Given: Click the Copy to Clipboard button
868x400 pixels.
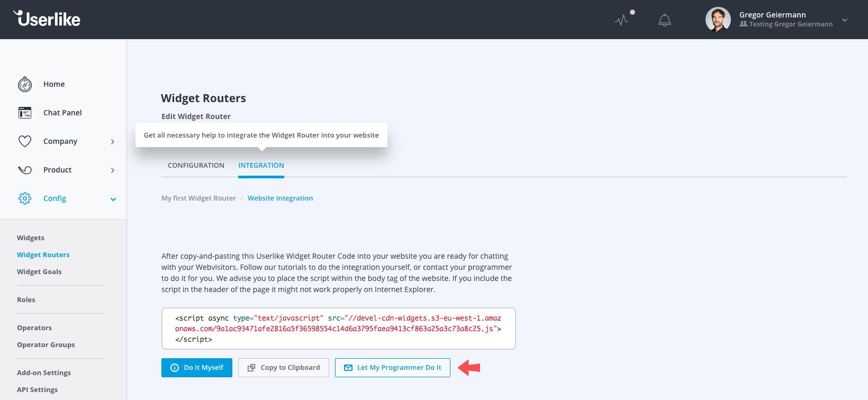Looking at the screenshot, I should click(x=284, y=368).
